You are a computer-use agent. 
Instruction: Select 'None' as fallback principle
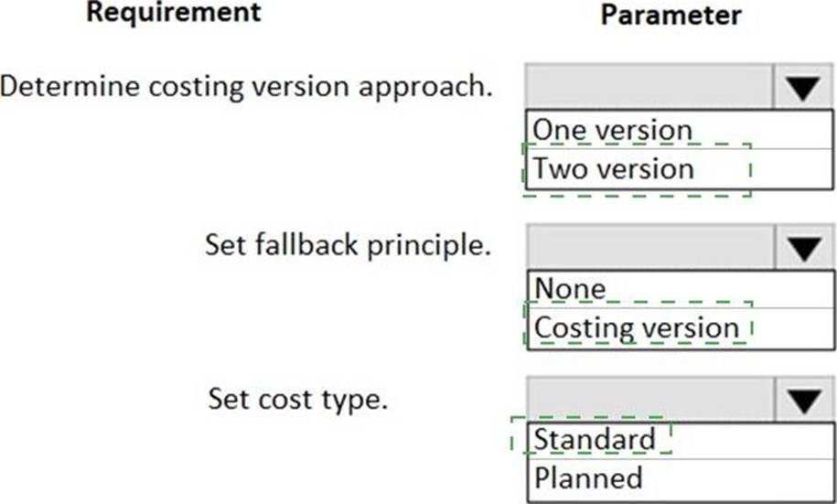[x=681, y=289]
